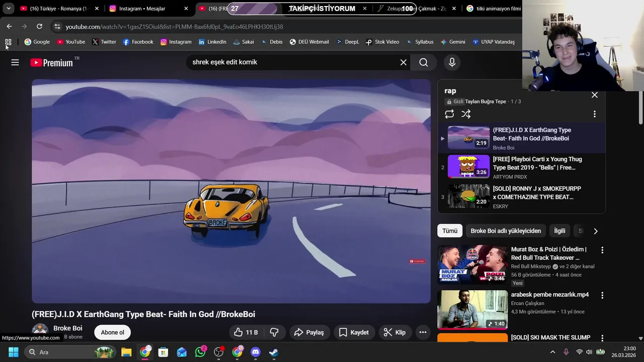Toggle playlist shuffle
644x362 pixels.
[466, 114]
